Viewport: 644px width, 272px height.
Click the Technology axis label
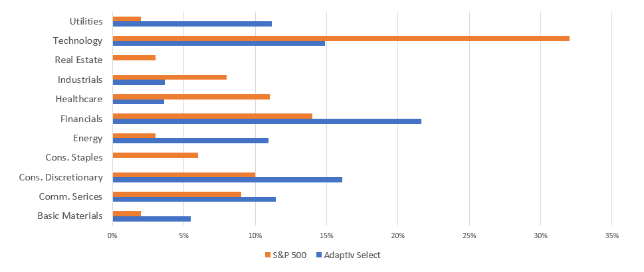coord(78,40)
